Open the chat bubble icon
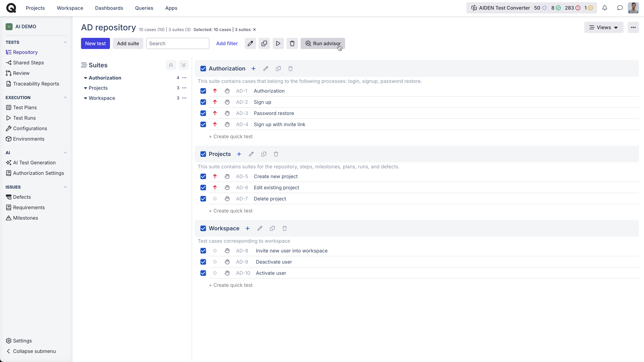 (620, 8)
